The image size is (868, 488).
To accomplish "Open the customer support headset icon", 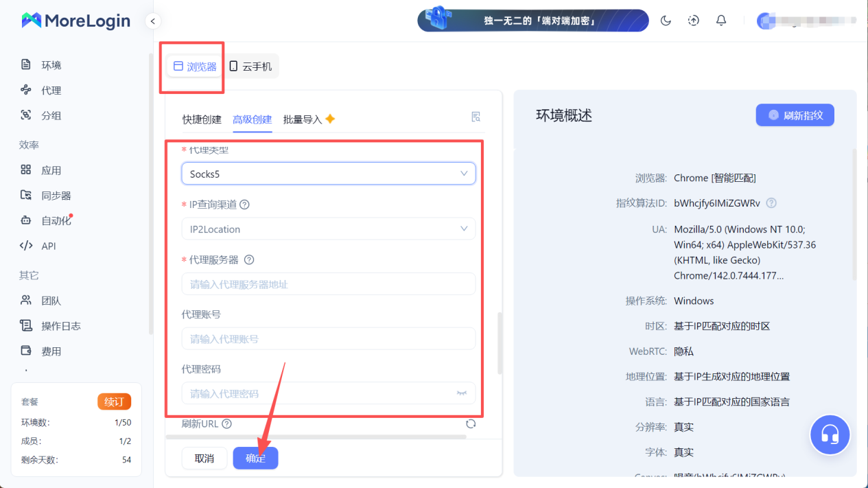I will click(830, 434).
